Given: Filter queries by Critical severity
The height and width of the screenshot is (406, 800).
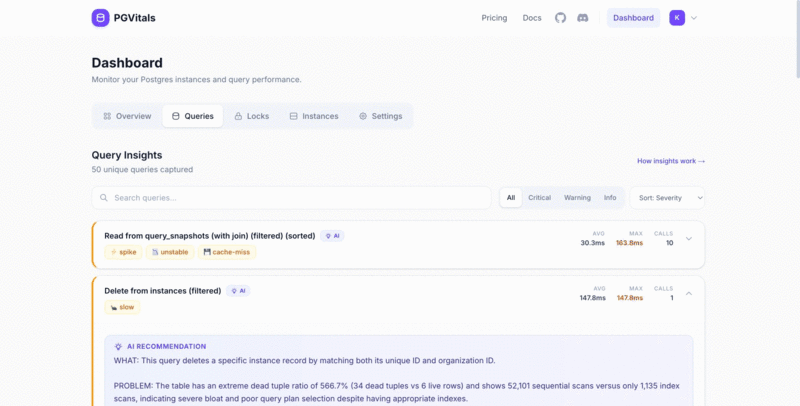Looking at the screenshot, I should tap(539, 198).
